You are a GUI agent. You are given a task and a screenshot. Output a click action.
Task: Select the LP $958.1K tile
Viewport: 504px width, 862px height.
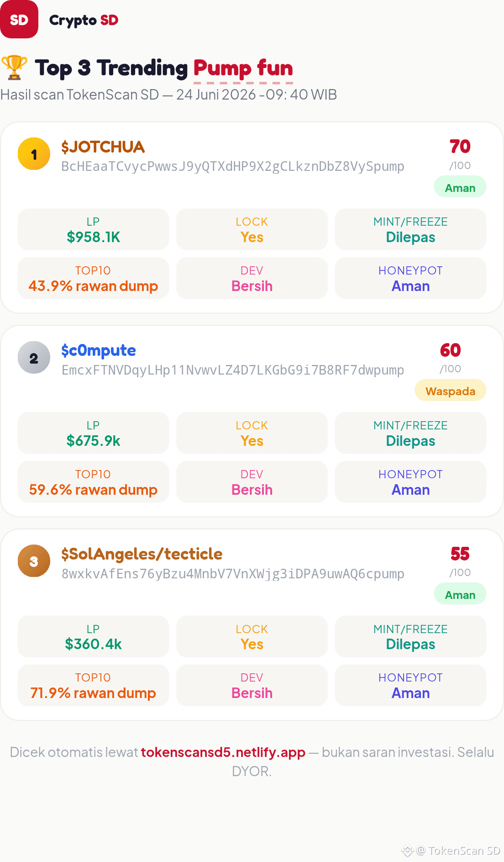93,229
